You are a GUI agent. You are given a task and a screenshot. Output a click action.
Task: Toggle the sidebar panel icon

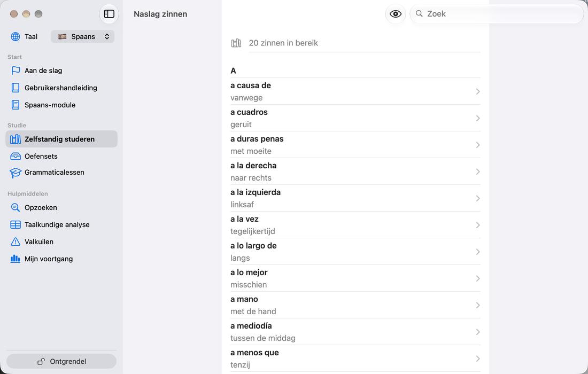[109, 14]
